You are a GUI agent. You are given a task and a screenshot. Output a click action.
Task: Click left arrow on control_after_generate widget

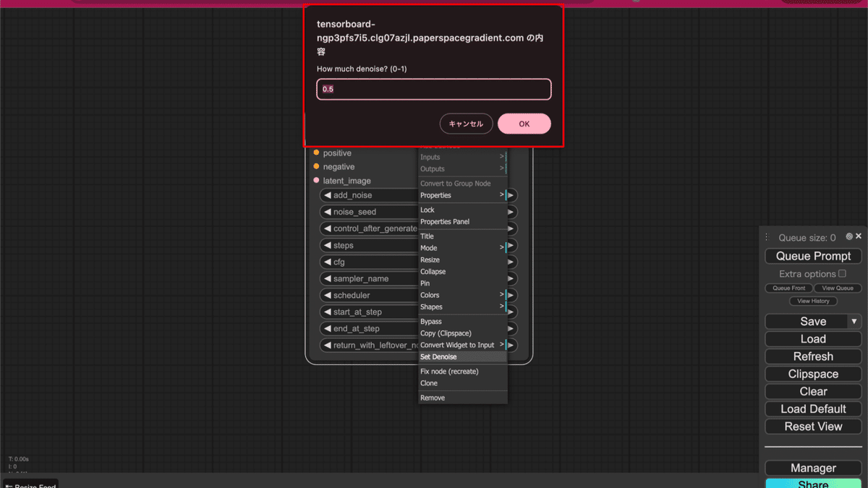click(327, 228)
